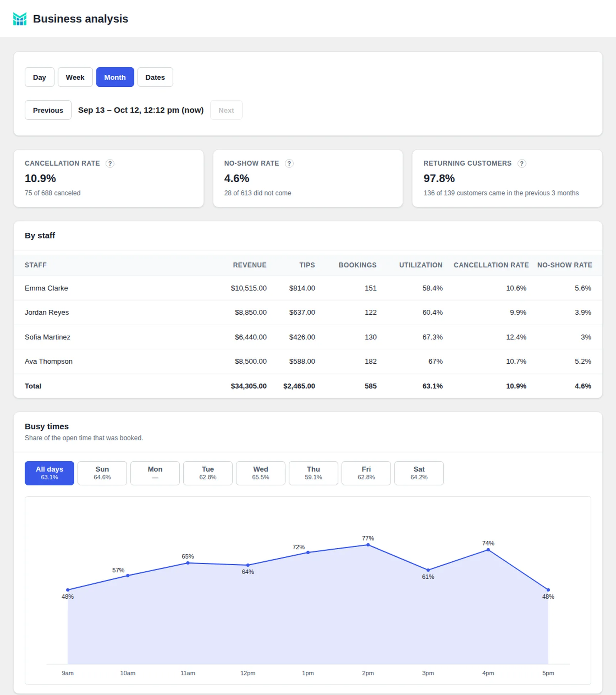The image size is (616, 695).
Task: Go to the Previous period
Action: [x=48, y=110]
